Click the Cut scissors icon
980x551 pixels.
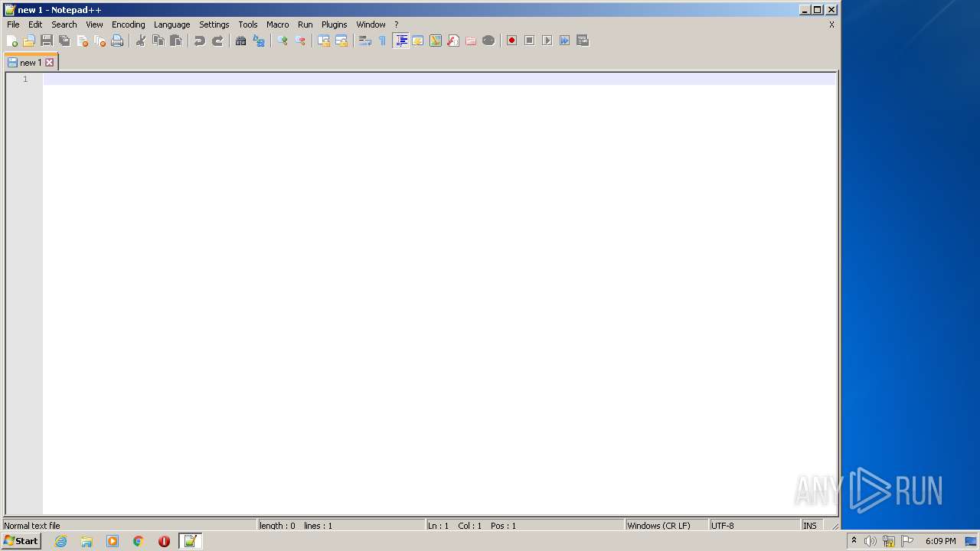coord(141,41)
